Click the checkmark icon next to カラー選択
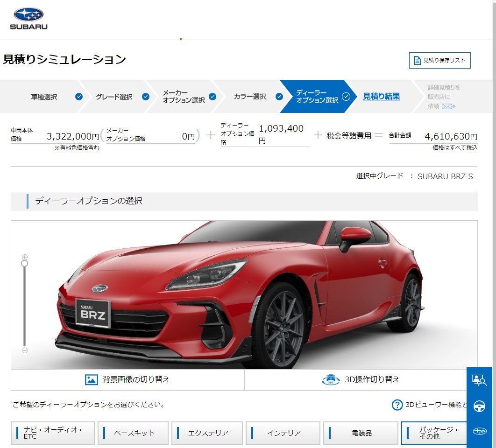 pyautogui.click(x=279, y=97)
